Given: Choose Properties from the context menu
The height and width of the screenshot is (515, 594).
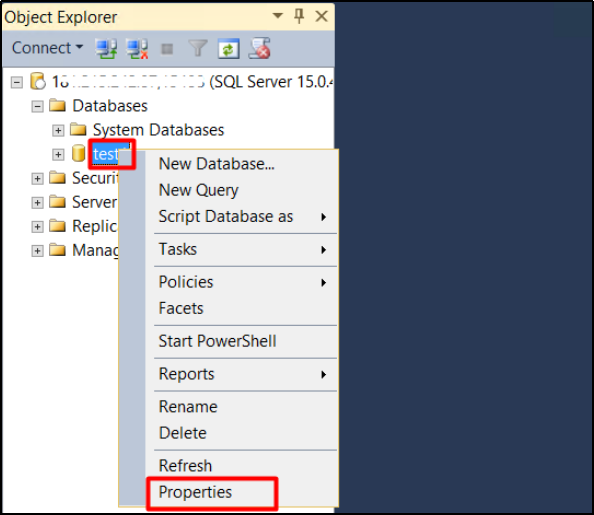Looking at the screenshot, I should [x=195, y=492].
